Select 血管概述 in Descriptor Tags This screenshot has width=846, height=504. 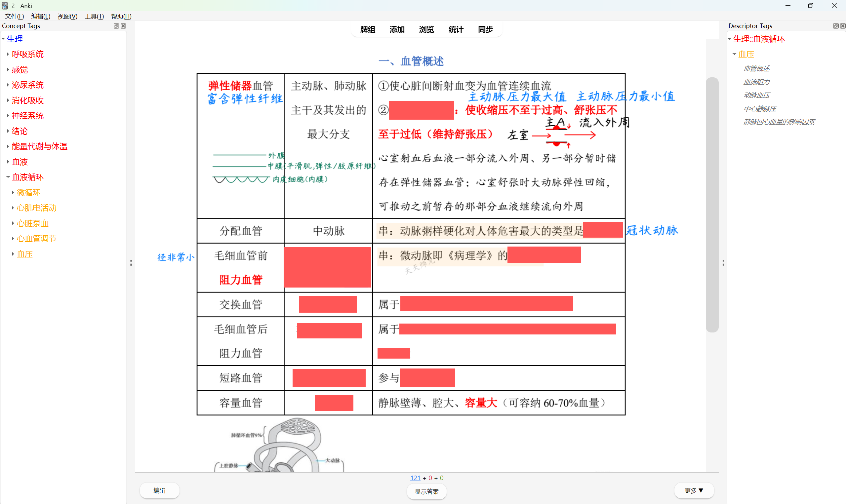(x=756, y=68)
